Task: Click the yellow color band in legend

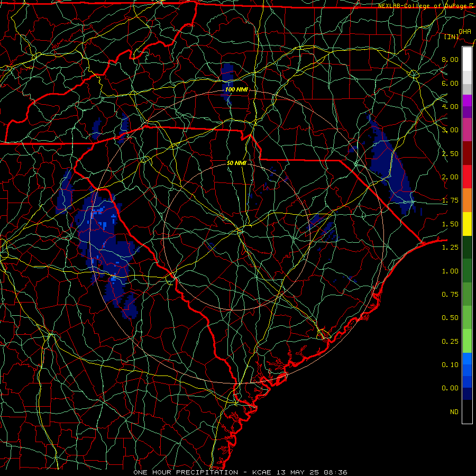Action: click(467, 224)
